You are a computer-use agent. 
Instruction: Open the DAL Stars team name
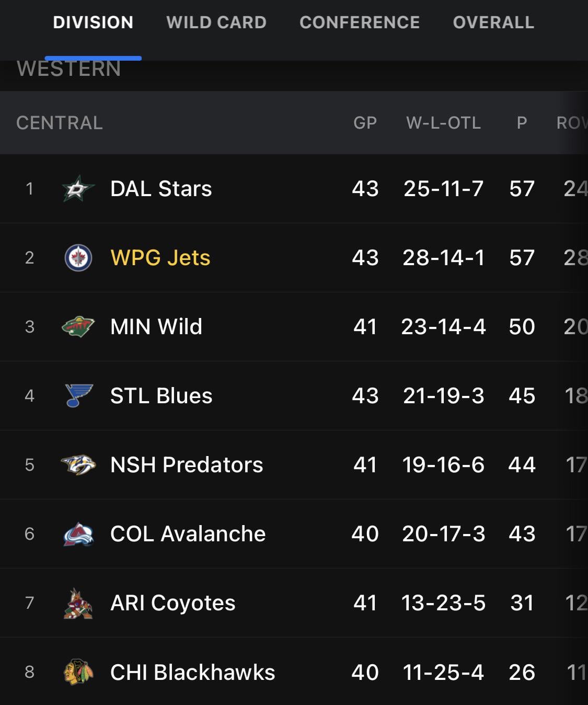(161, 189)
